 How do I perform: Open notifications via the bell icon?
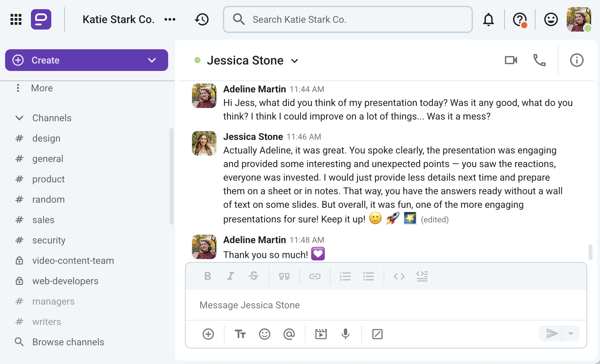point(488,19)
